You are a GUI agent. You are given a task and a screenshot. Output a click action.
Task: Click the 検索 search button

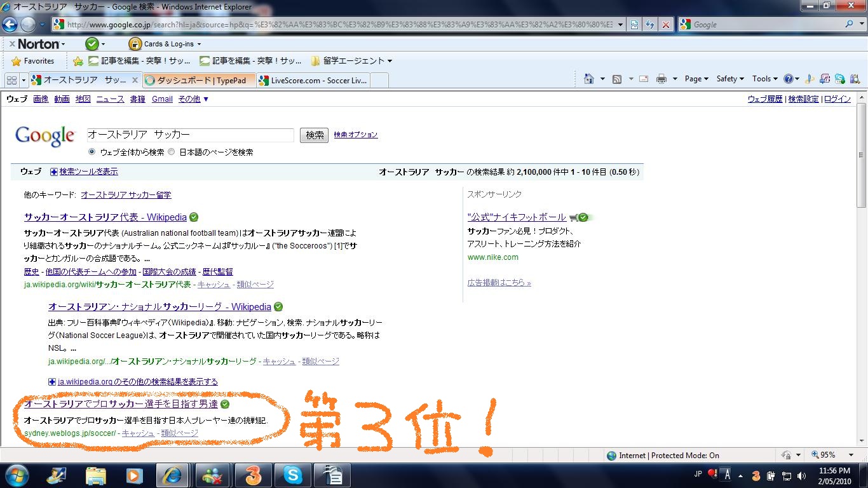coord(314,135)
